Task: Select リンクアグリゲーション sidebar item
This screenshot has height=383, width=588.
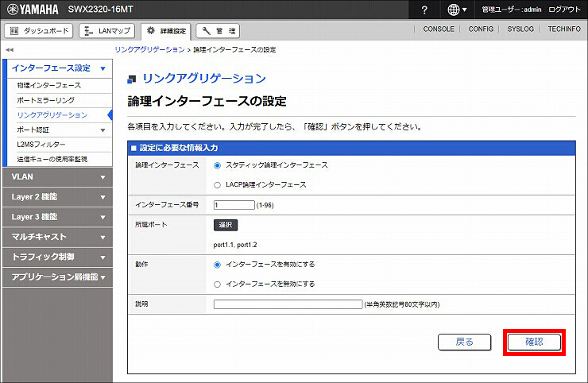Action: (52, 114)
